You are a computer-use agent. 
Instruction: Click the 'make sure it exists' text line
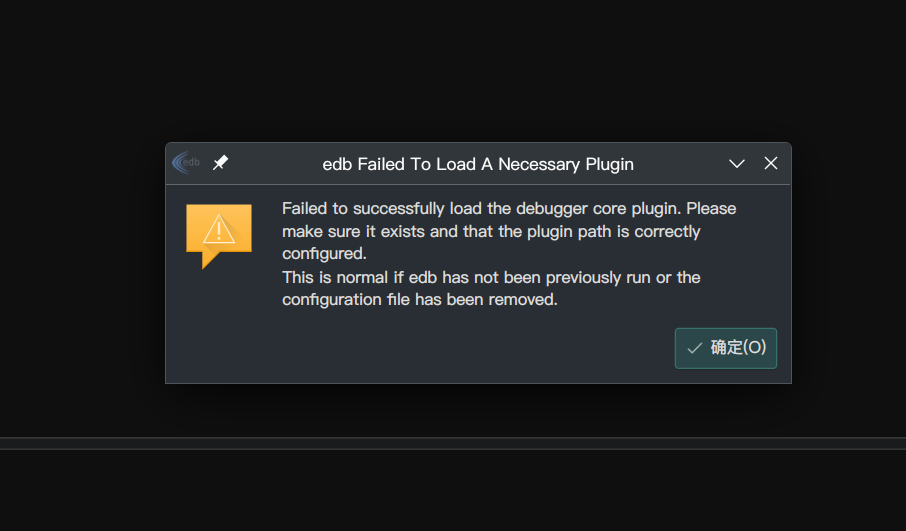pos(491,231)
